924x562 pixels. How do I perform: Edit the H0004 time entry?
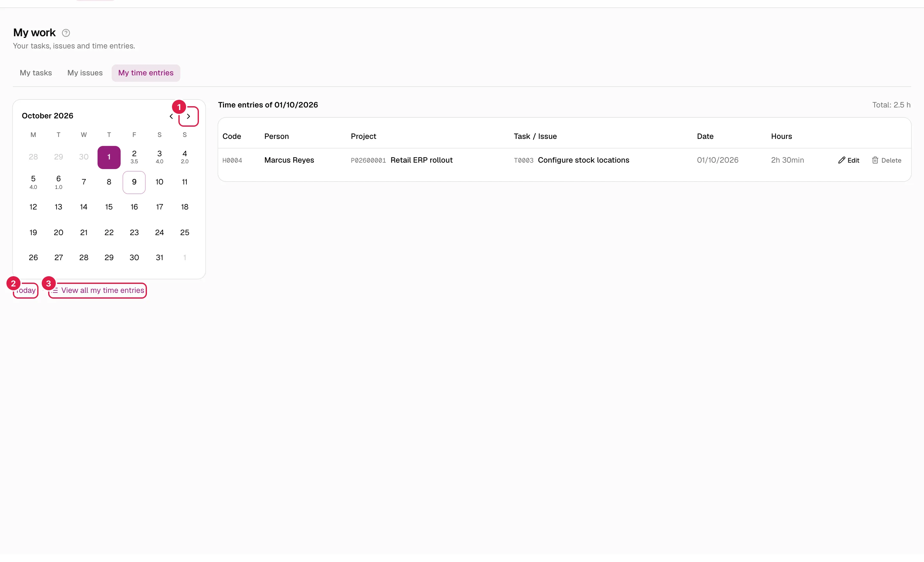(849, 160)
